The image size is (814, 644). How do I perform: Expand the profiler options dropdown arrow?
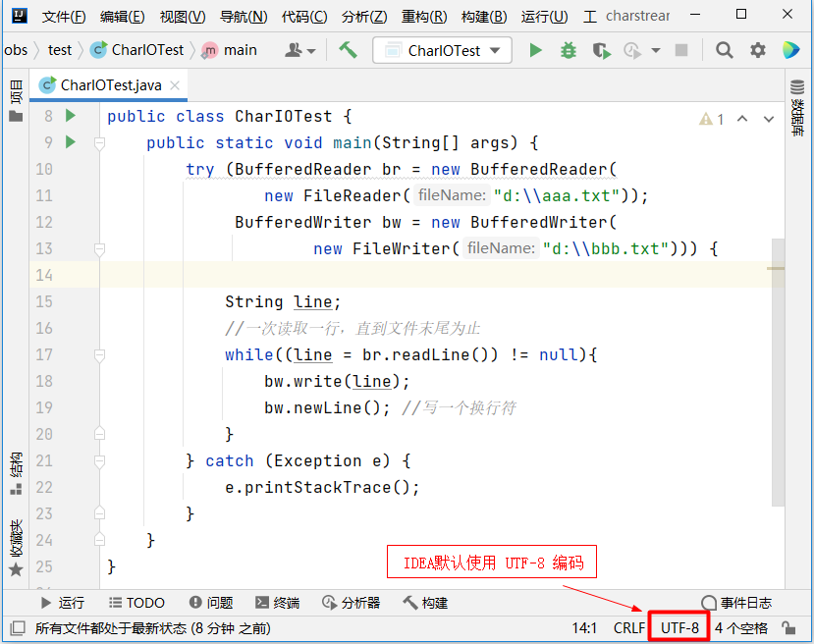click(656, 50)
